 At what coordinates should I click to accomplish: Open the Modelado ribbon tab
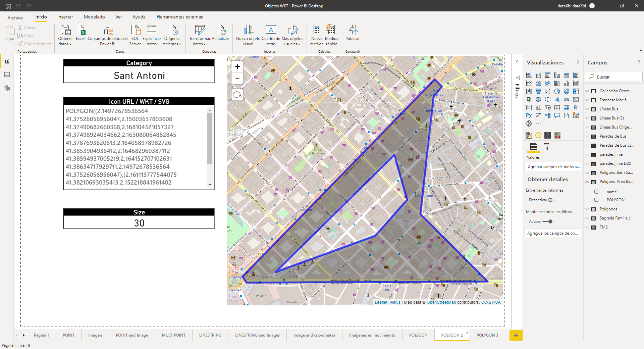coord(94,17)
